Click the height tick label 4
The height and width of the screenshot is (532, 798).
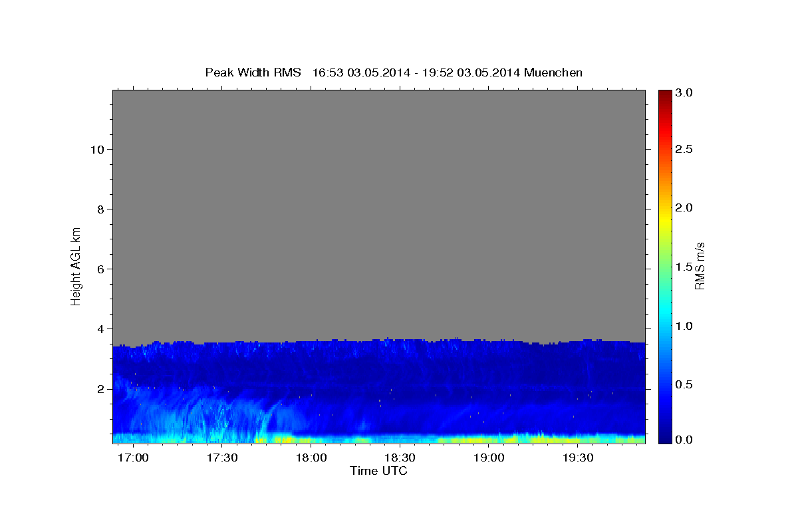click(101, 329)
